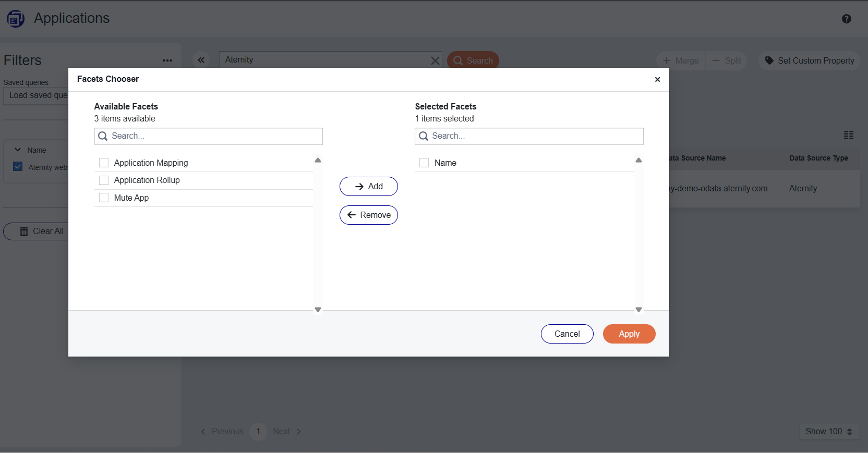Open the Show 100 page size dropdown
868x453 pixels.
[x=829, y=431]
